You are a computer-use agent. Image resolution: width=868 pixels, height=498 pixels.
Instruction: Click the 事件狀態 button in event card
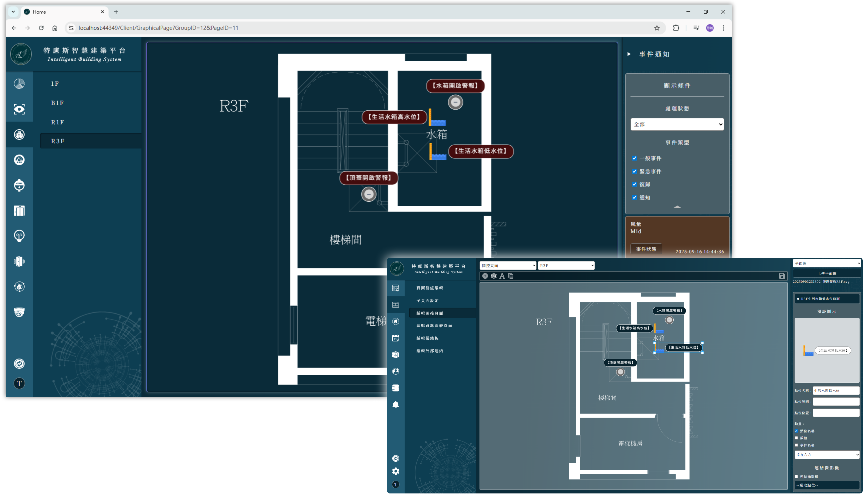click(646, 249)
